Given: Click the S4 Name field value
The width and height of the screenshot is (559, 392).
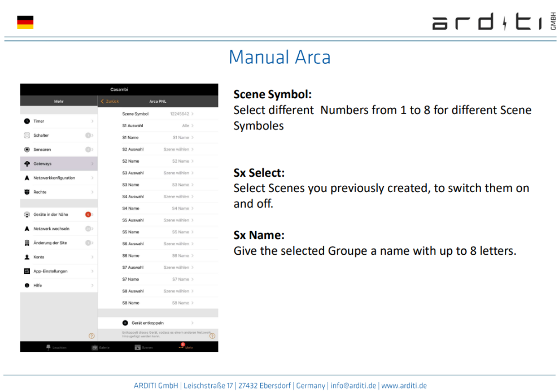Looking at the screenshot, I should click(x=180, y=208).
